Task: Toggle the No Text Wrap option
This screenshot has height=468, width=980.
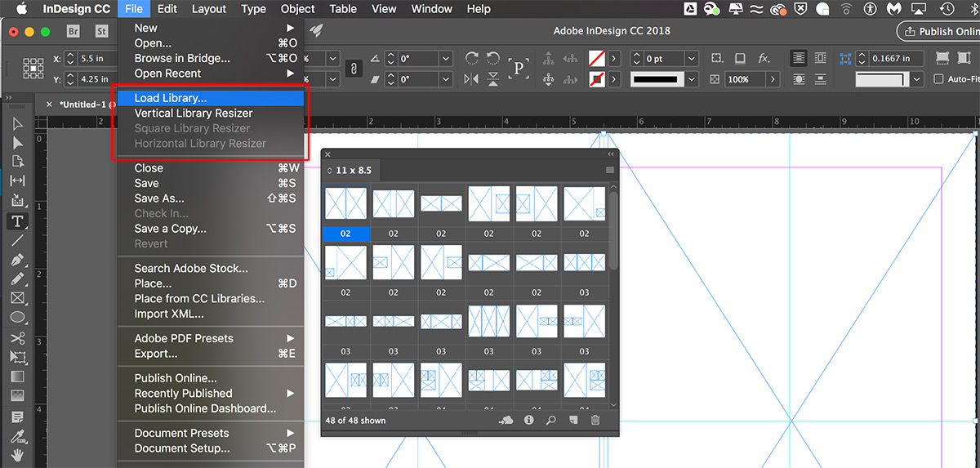Action: 798,58
